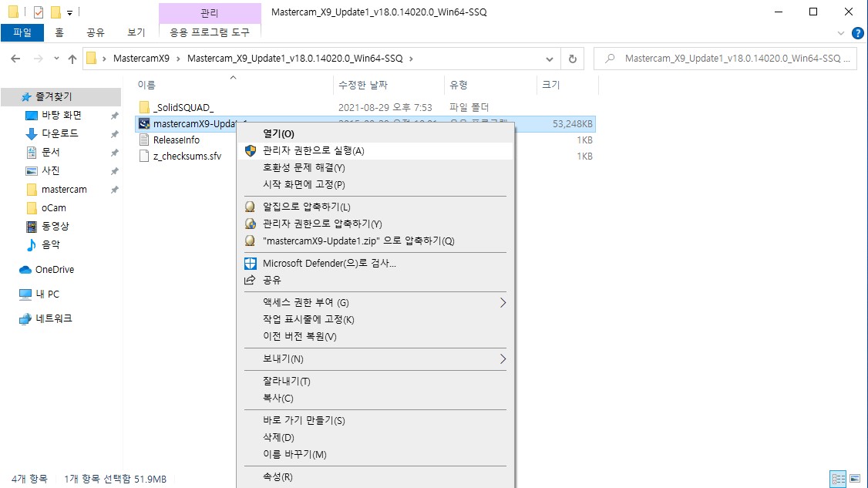Click the Defender shield icon in menu
This screenshot has height=488, width=868.
tap(251, 263)
